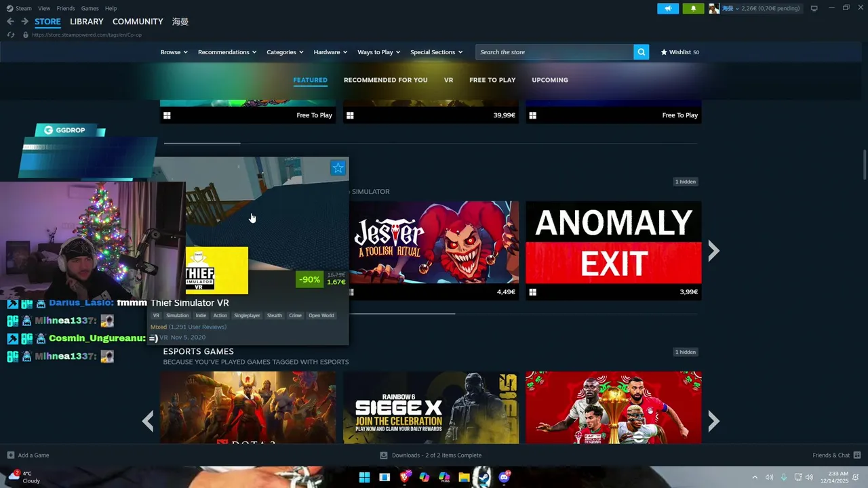Image resolution: width=868 pixels, height=488 pixels.
Task: Open the Help menu
Action: (111, 8)
